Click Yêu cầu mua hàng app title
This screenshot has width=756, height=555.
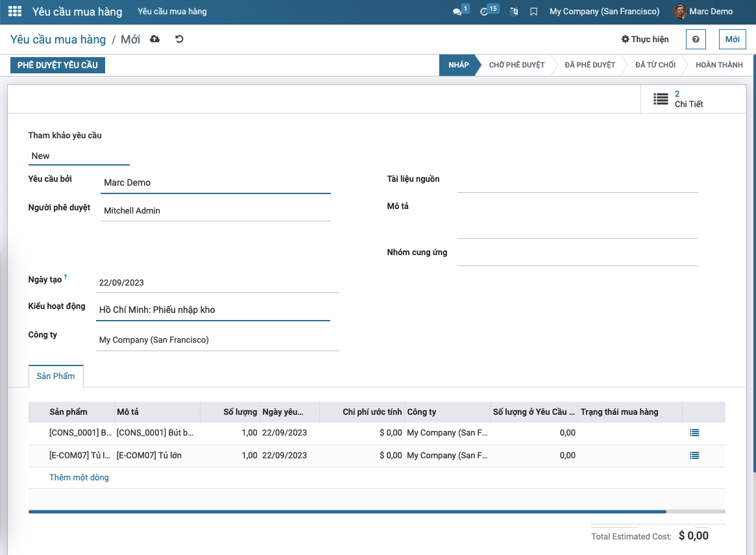pos(77,12)
